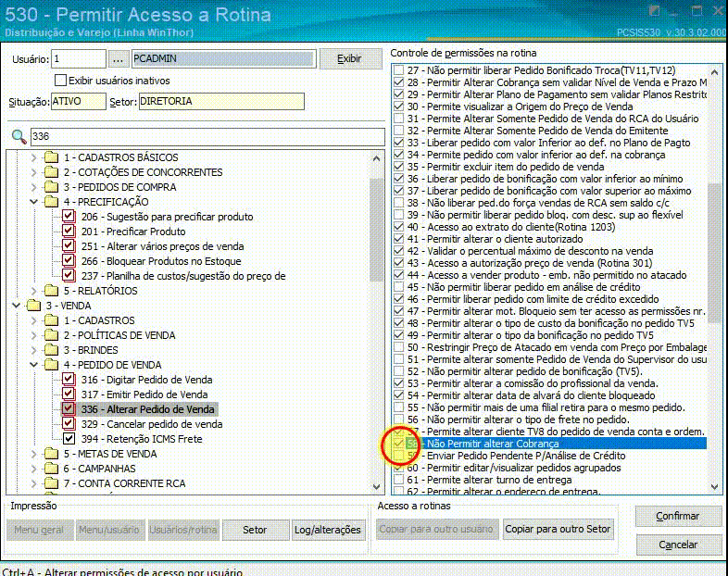
Task: Toggle checkbox of 394 Retenção ICMS Frete
Action: pos(69,439)
